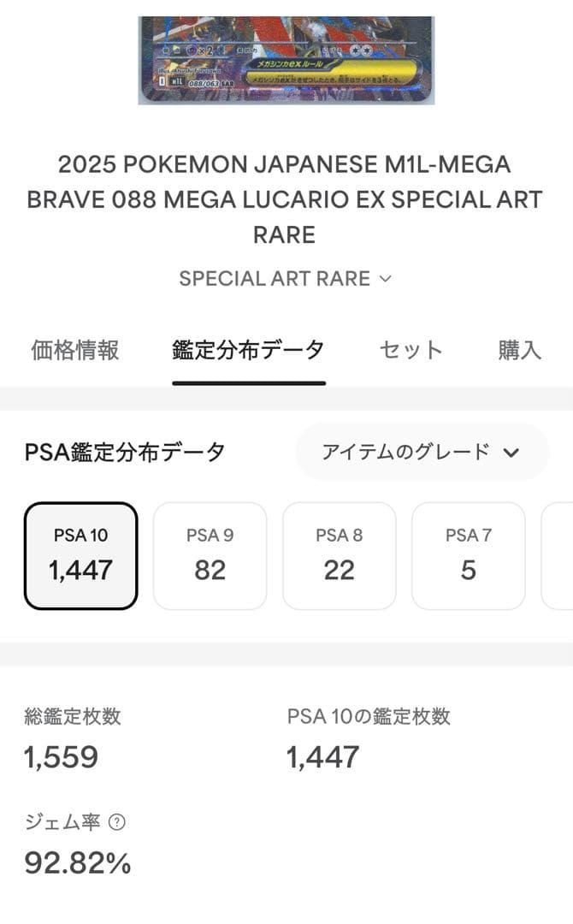
Task: Expand the SPECIAL ART RARE dropdown
Action: [286, 278]
